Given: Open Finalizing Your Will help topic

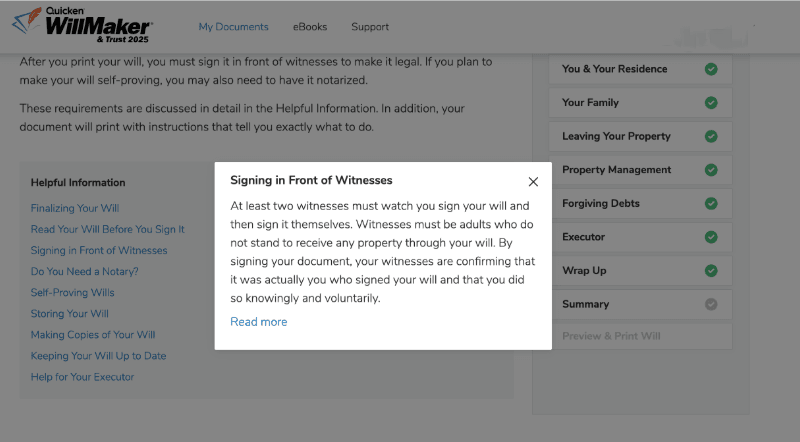Looking at the screenshot, I should pos(75,209).
